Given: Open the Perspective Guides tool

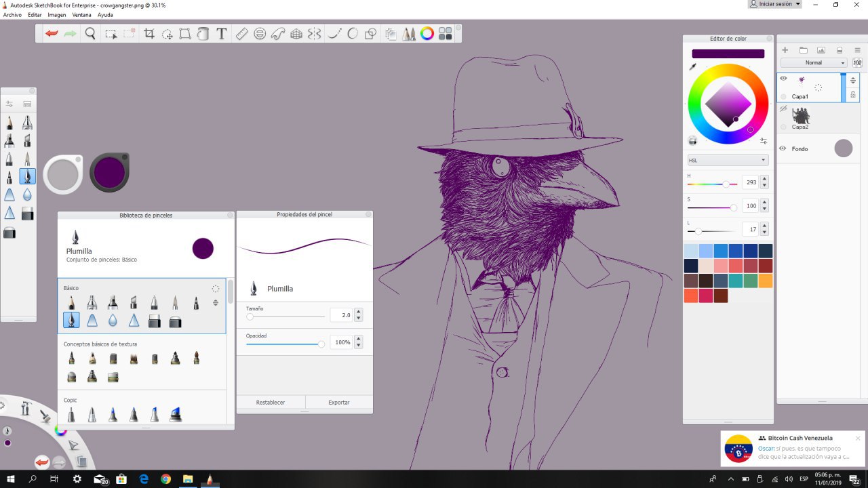Looking at the screenshot, I should pos(296,33).
